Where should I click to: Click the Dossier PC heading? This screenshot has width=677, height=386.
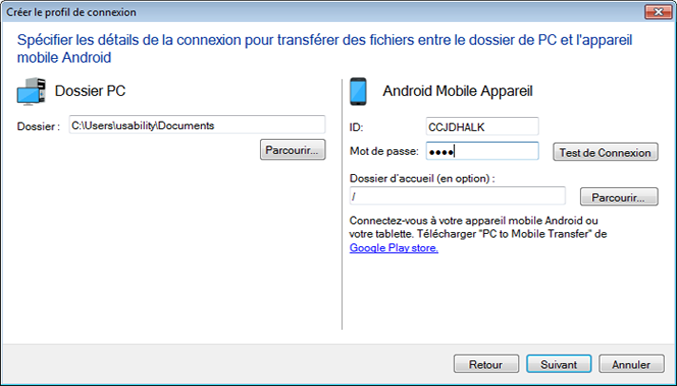pos(90,91)
